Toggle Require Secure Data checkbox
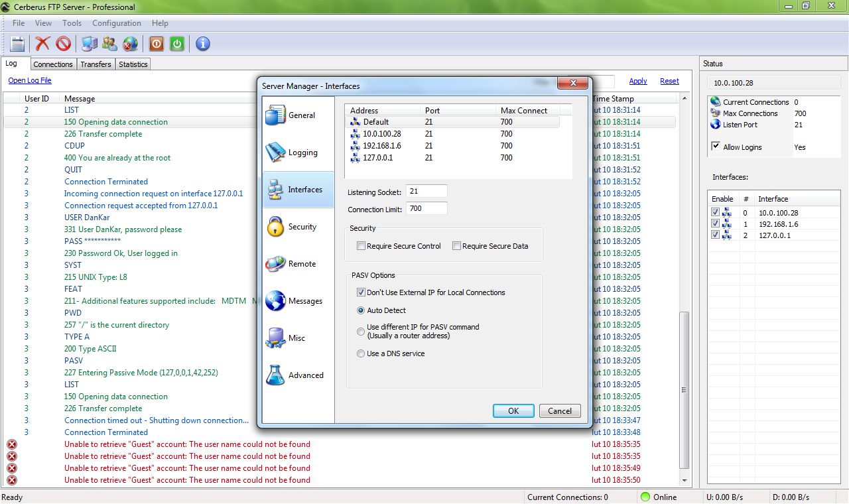Screen dimensions: 849x504 [x=456, y=246]
